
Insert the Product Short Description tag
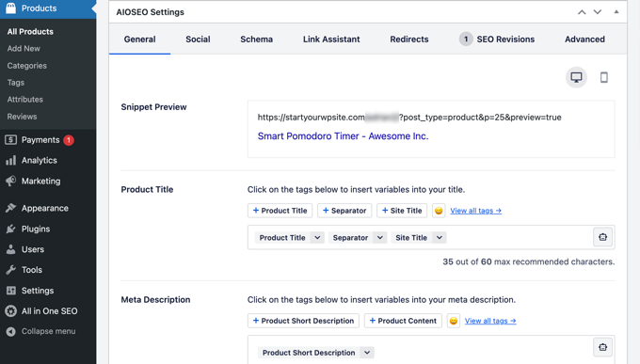click(303, 321)
